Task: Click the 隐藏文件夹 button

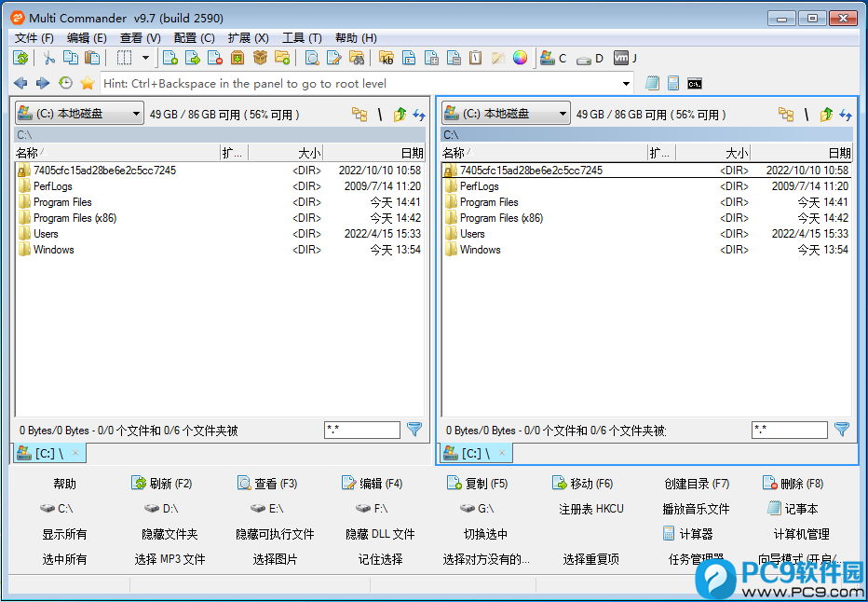Action: click(170, 534)
